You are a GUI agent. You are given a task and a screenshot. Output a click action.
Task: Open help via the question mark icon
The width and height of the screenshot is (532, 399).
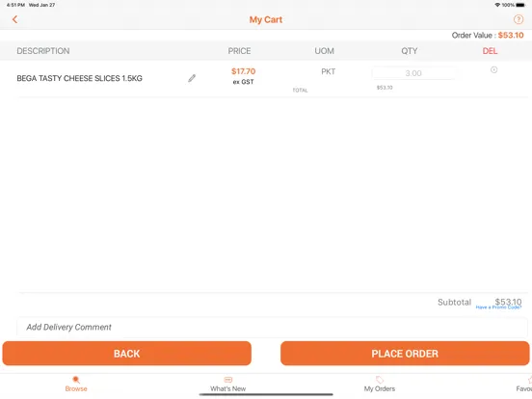(519, 19)
